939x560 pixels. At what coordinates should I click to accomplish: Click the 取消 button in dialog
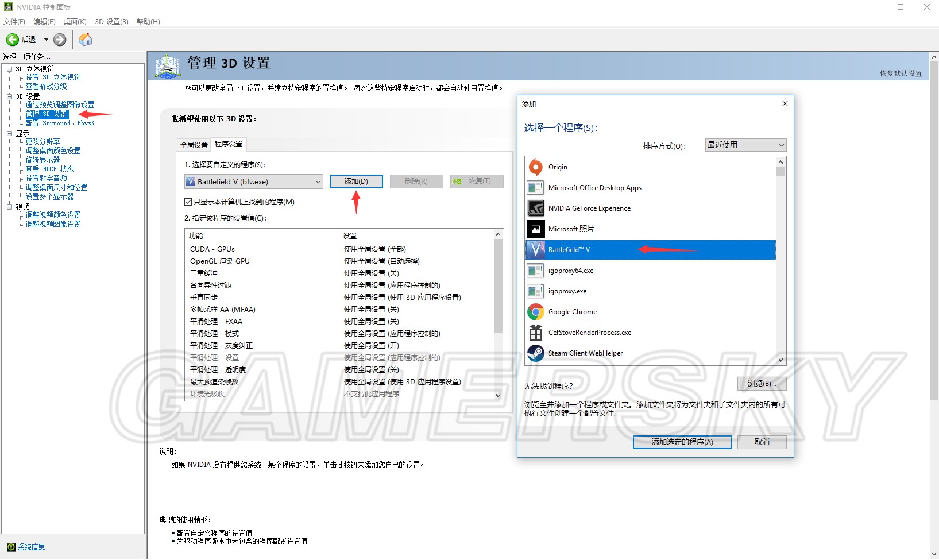[762, 442]
